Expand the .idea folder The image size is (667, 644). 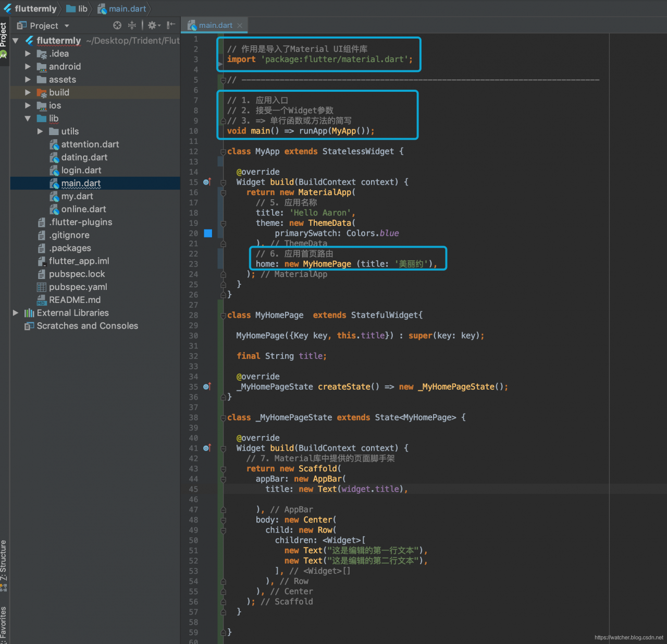[x=28, y=53]
